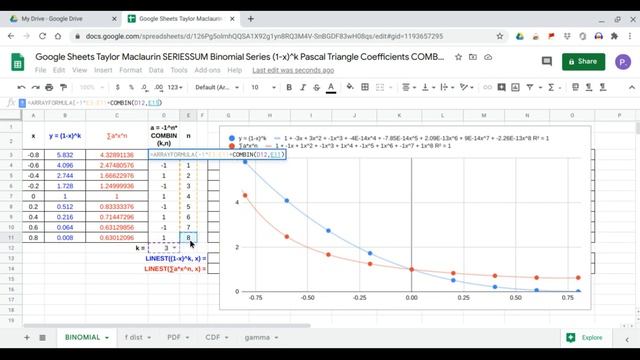Screen dimensions: 640x360
Task: Activate the paint format tool
Action: tap(63, 87)
